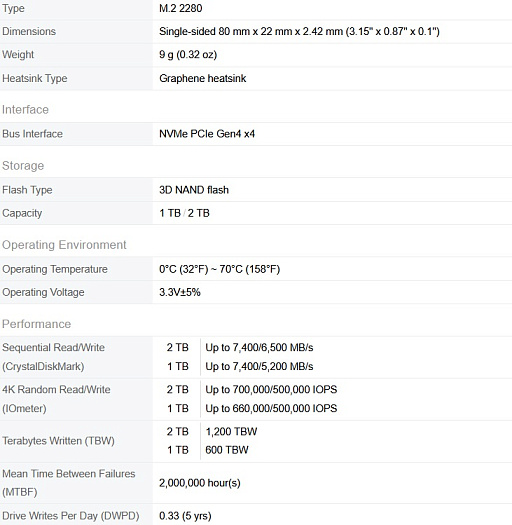
Task: Click the 'Interface' section heading
Action: click(x=25, y=110)
